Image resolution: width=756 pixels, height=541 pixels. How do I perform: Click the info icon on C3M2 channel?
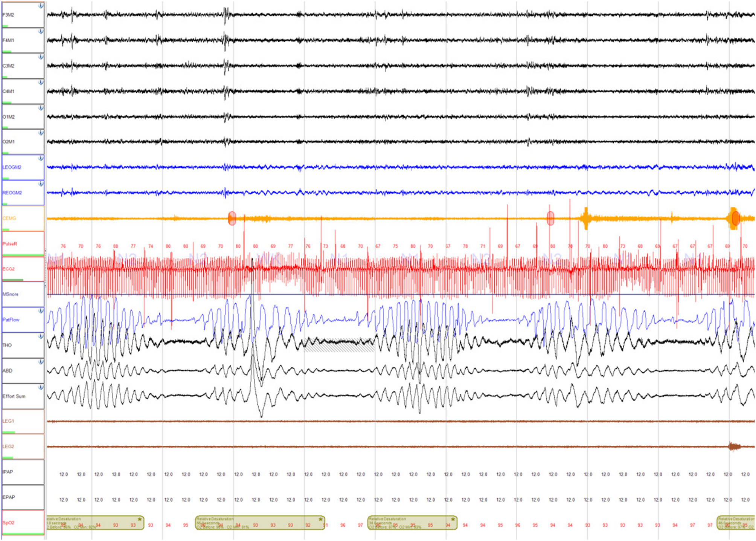tap(41, 57)
